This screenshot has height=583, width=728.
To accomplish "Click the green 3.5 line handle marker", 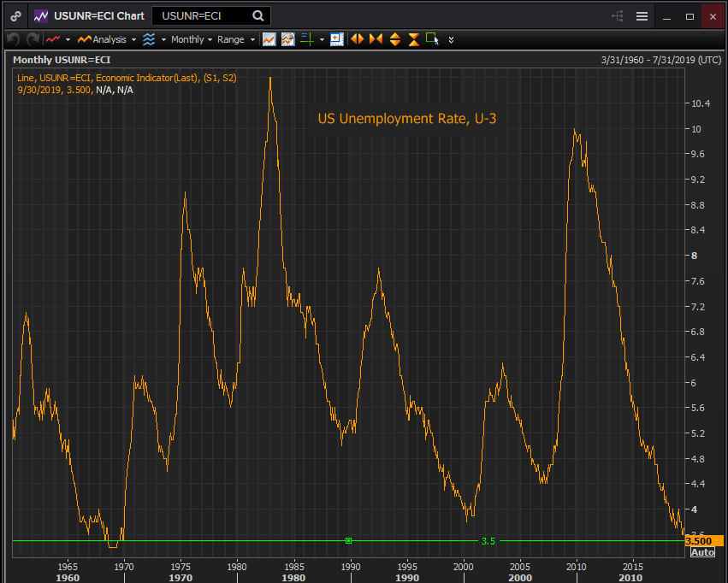I will click(x=348, y=540).
